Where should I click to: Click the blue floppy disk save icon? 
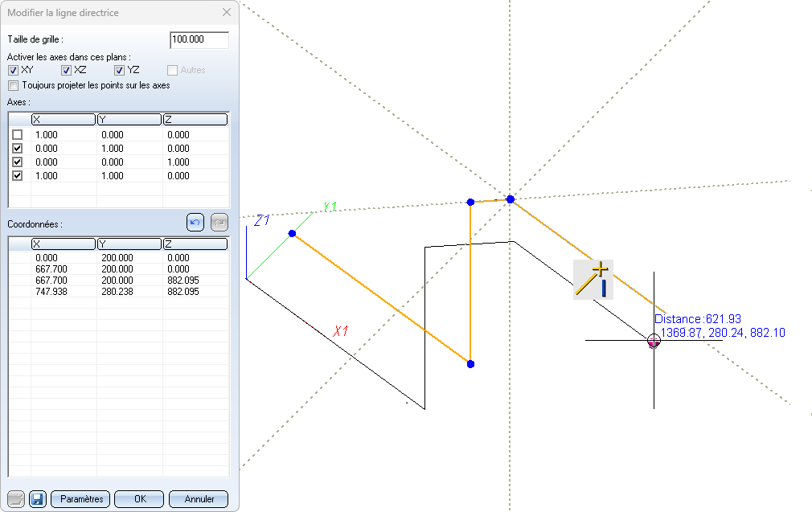click(38, 499)
